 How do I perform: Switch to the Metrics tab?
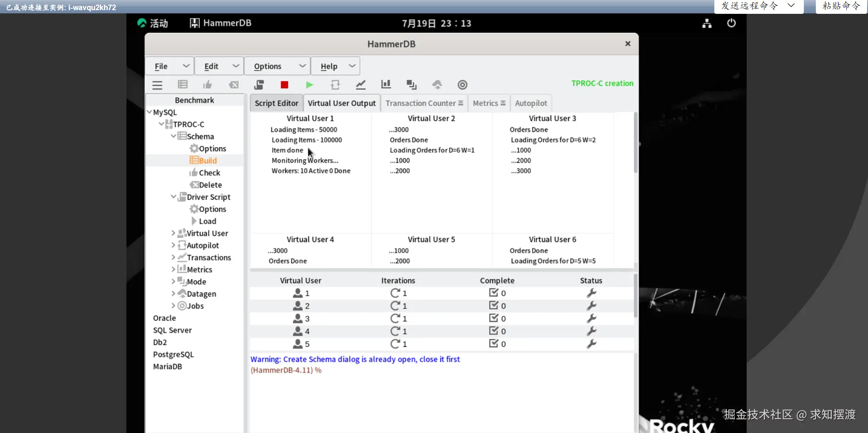(489, 103)
